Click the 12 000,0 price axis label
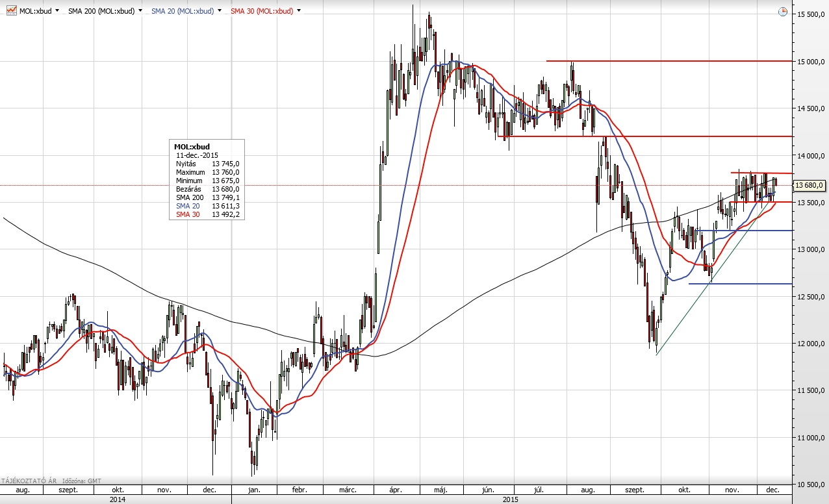The image size is (829, 504). tap(811, 344)
